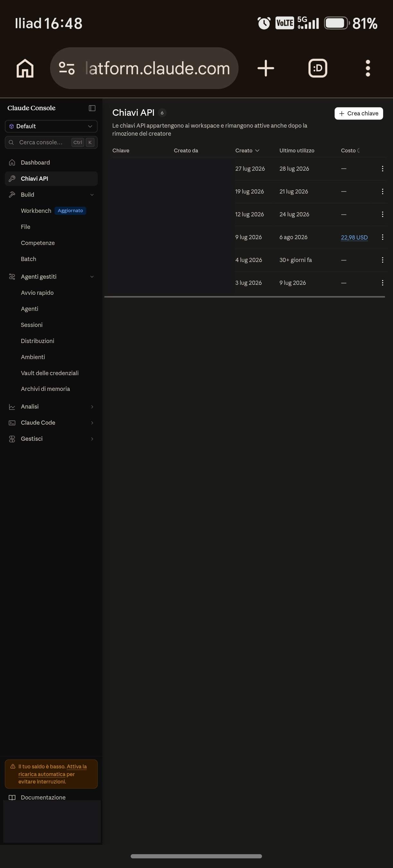This screenshot has width=393, height=868.
Task: Open actions menu for key created 19 lug 2026
Action: [383, 191]
